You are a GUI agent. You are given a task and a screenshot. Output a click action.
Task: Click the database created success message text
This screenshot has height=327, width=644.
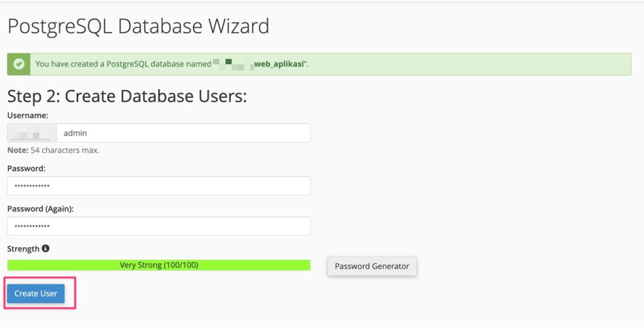coord(123,64)
